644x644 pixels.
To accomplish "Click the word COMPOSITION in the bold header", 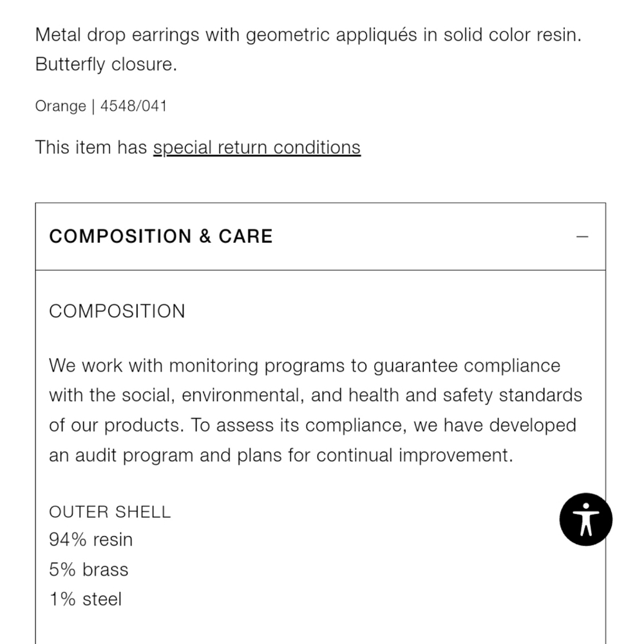I will tap(120, 236).
